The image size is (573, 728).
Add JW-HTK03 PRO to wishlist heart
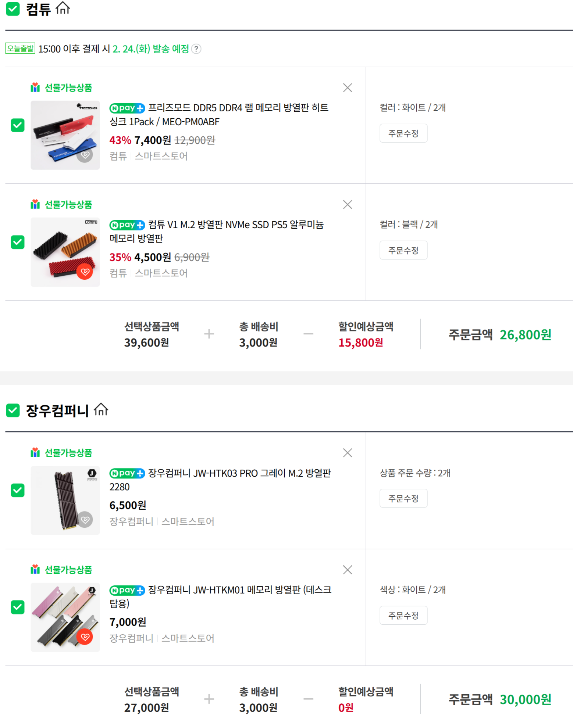(85, 520)
